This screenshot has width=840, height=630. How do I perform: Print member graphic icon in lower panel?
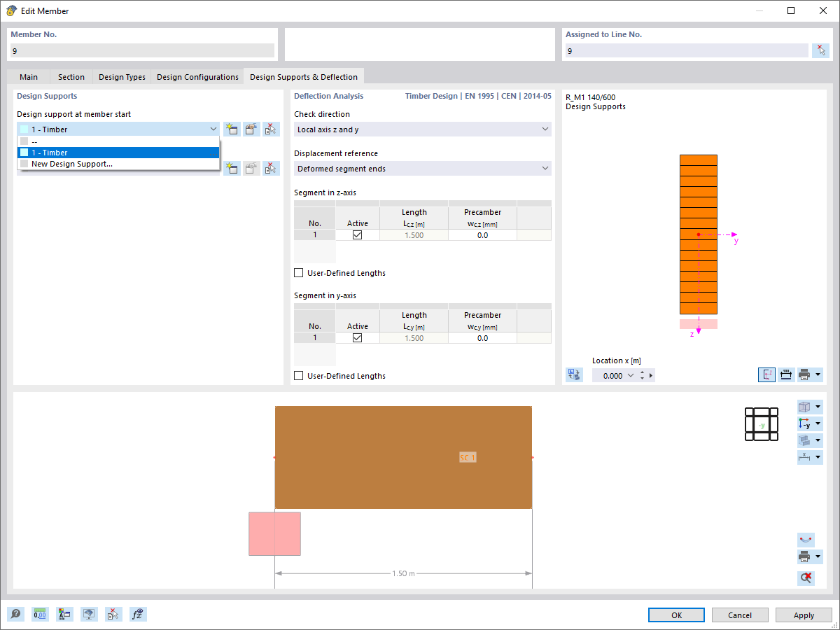[x=804, y=557]
